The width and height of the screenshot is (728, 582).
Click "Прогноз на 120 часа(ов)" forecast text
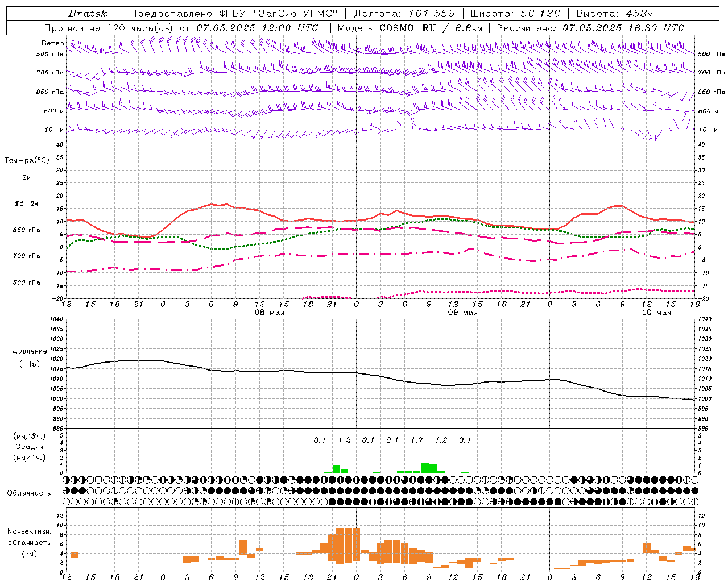(110, 28)
